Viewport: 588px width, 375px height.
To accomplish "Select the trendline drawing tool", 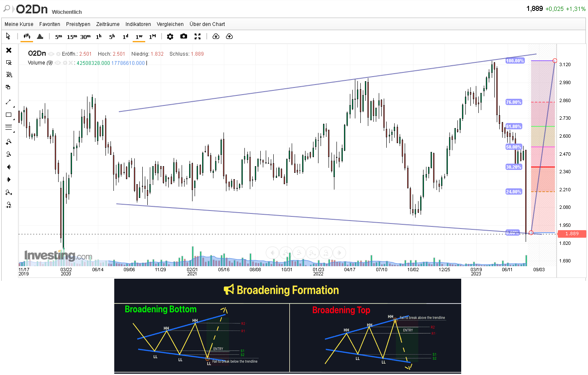I will pyautogui.click(x=9, y=102).
